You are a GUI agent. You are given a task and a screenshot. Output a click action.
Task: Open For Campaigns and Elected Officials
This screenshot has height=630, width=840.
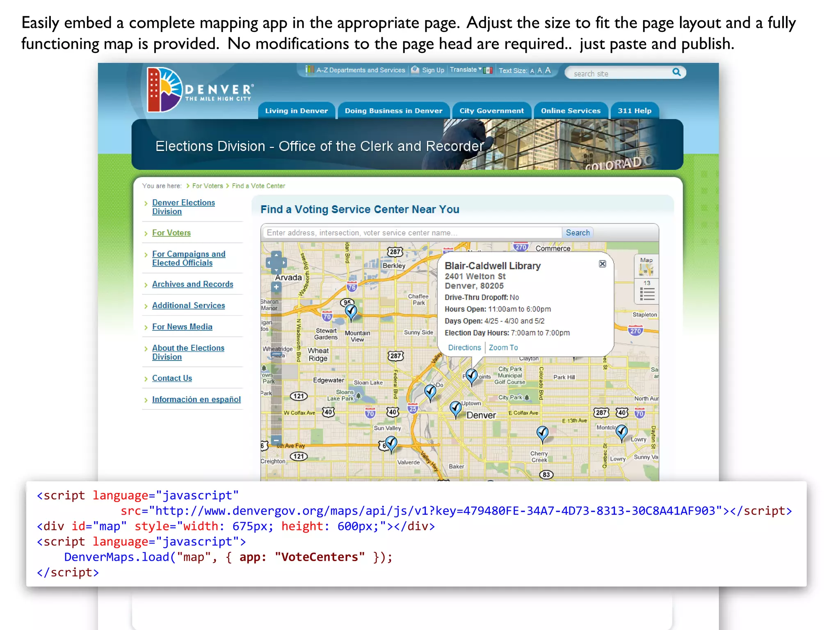coord(189,258)
